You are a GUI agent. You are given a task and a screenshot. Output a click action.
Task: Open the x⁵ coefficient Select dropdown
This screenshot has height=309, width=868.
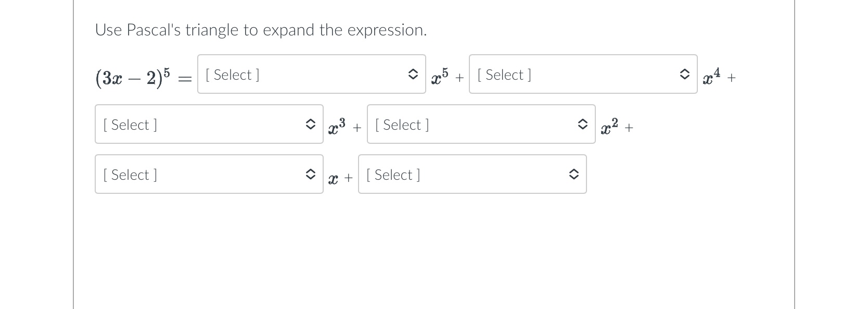312,74
